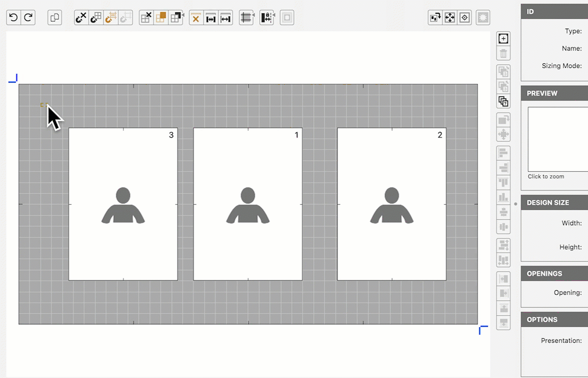Toggle the orange magnet snap-to-grid icon
This screenshot has height=378, width=588.
point(110,18)
